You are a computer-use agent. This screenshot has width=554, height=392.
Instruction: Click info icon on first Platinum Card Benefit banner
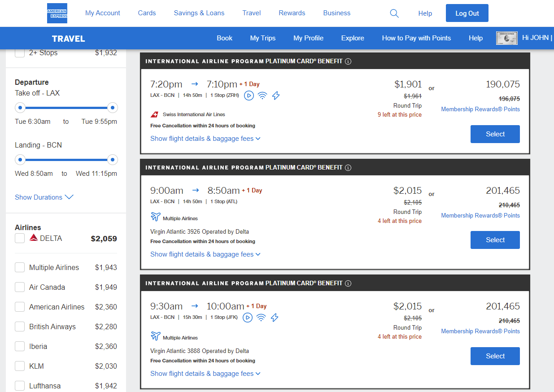pos(348,61)
